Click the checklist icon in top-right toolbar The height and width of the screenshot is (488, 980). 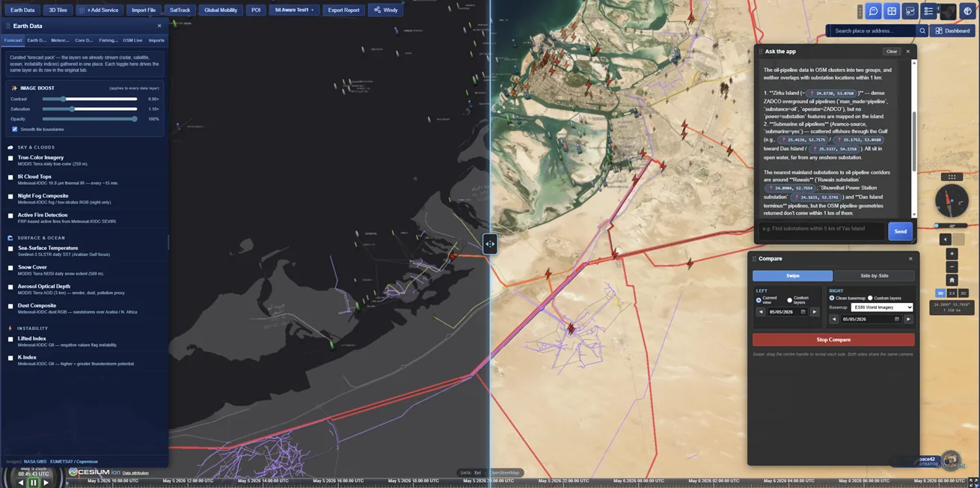click(928, 11)
